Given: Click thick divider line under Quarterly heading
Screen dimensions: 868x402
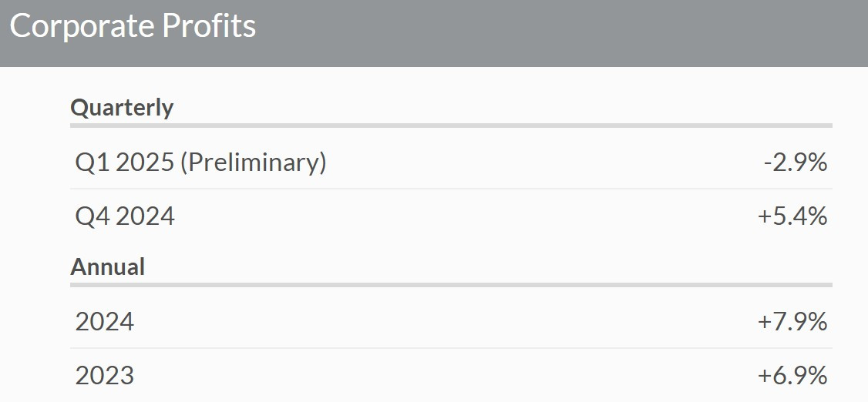Looking at the screenshot, I should [x=451, y=126].
